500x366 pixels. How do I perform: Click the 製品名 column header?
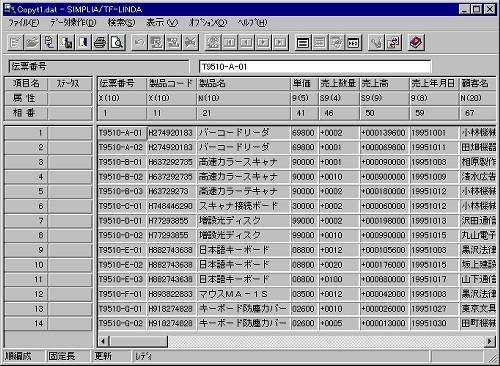pos(244,83)
